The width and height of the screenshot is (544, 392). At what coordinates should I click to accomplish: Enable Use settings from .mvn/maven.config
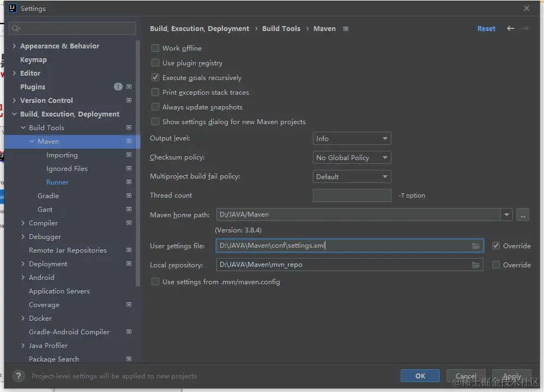(x=155, y=282)
